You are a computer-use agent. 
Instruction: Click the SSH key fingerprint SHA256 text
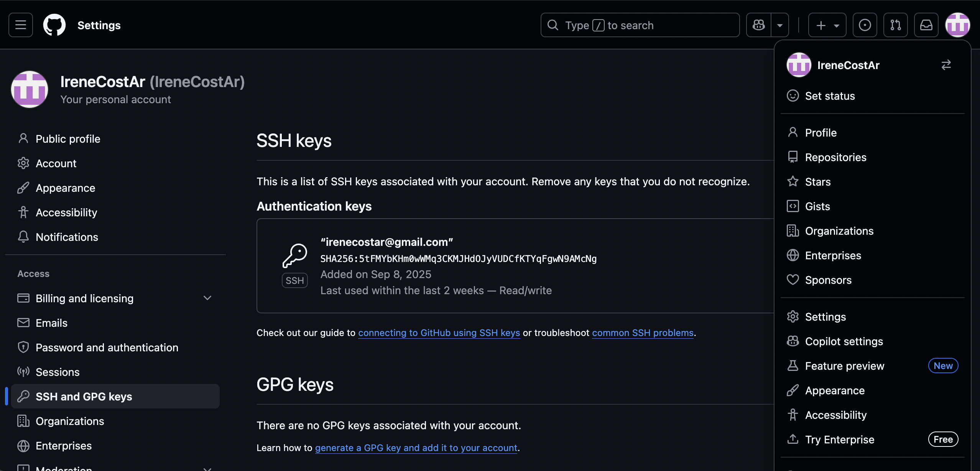point(459,259)
